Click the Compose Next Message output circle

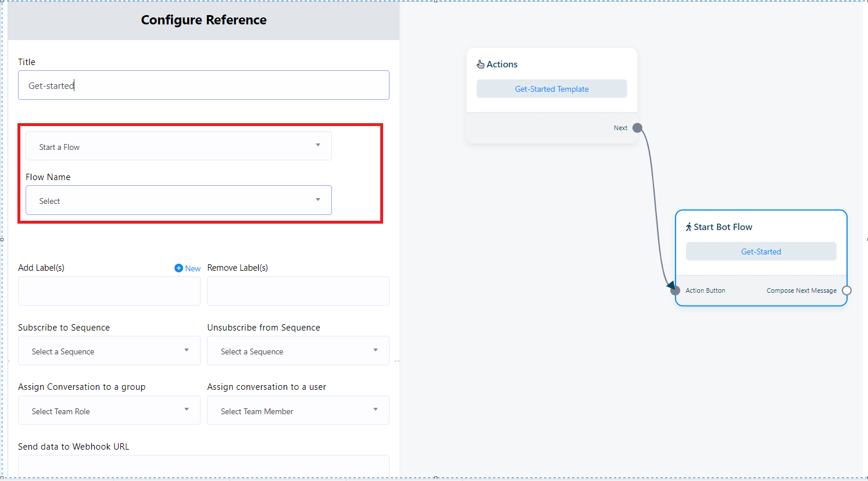[x=846, y=290]
